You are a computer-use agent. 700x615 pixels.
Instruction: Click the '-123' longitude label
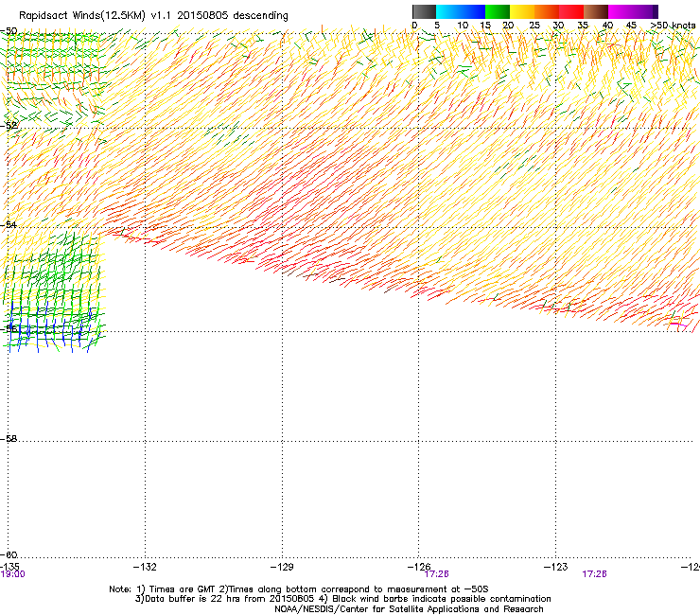(x=556, y=567)
